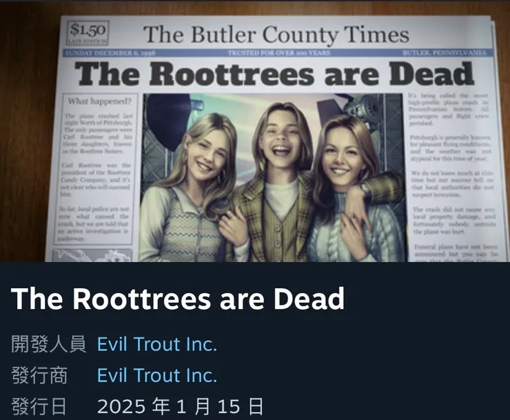Click the 發行商 label
This screenshot has height=420, width=510.
[x=39, y=375]
